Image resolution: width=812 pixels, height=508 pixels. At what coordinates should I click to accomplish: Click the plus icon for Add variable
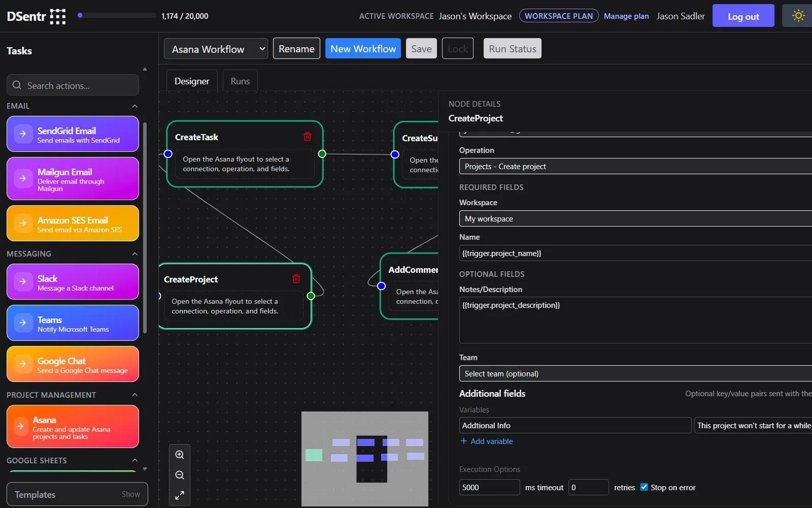click(463, 441)
